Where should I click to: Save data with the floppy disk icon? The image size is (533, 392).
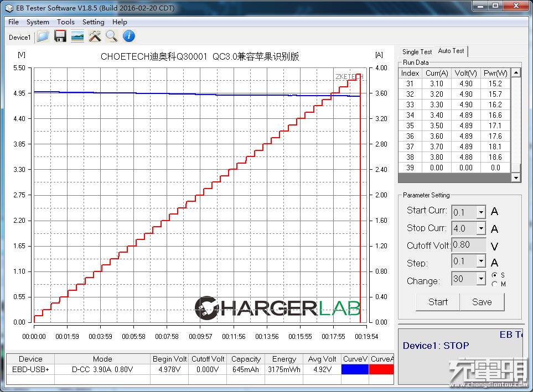point(60,36)
